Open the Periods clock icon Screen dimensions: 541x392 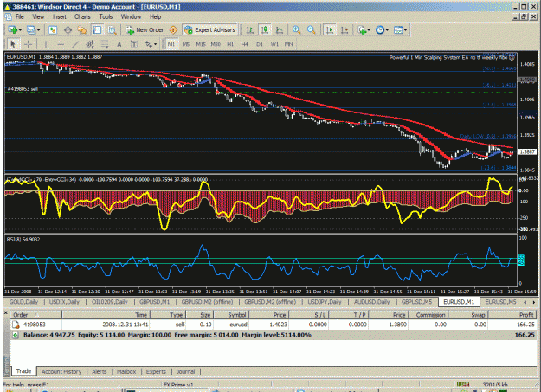pyautogui.click(x=380, y=30)
